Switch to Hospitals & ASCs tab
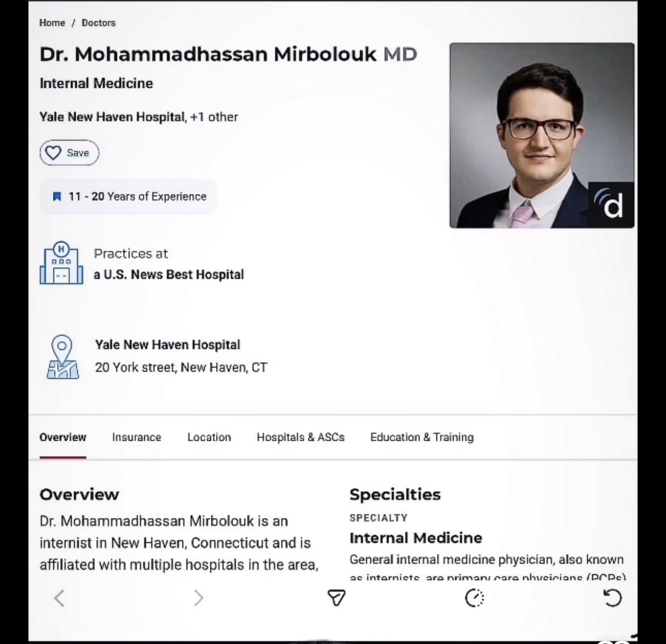The image size is (666, 644). point(300,437)
